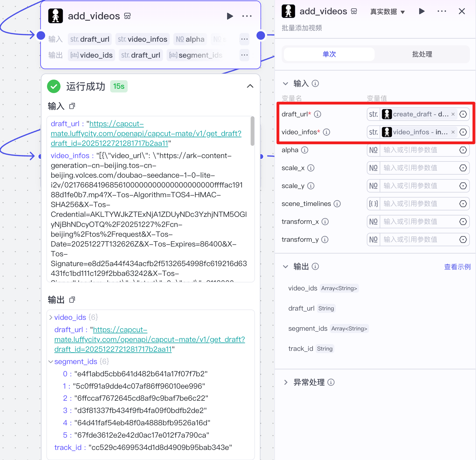
Task: Remove the video_infos reference value
Action: [453, 132]
